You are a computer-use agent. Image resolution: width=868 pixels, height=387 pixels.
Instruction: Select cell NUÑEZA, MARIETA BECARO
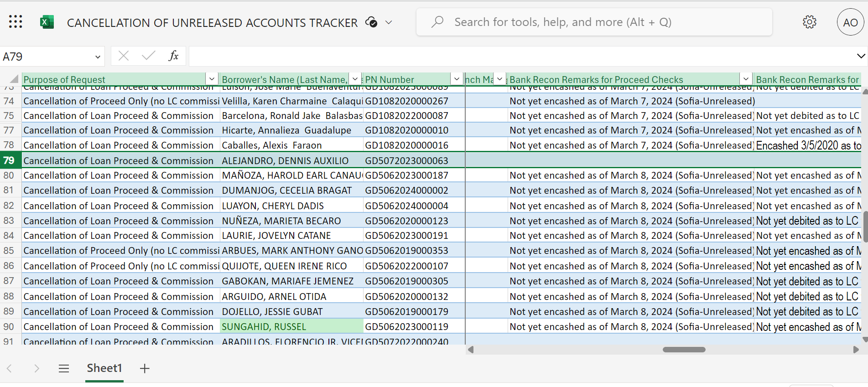(x=291, y=221)
